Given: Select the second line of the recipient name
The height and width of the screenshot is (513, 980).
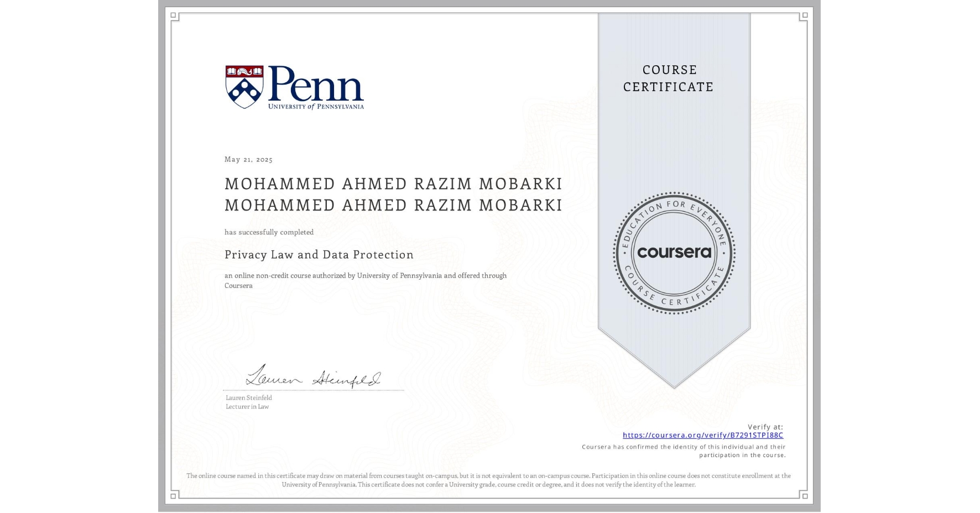Looking at the screenshot, I should point(393,205).
